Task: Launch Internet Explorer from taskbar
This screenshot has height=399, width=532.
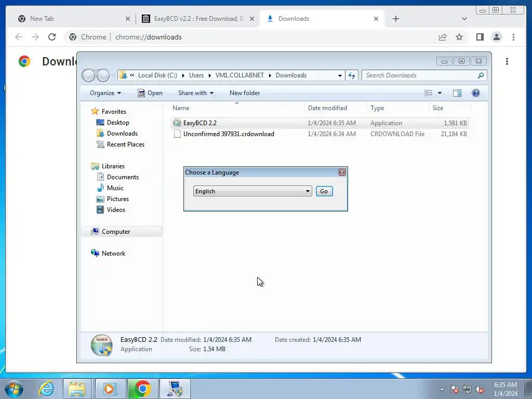Action: (46, 389)
